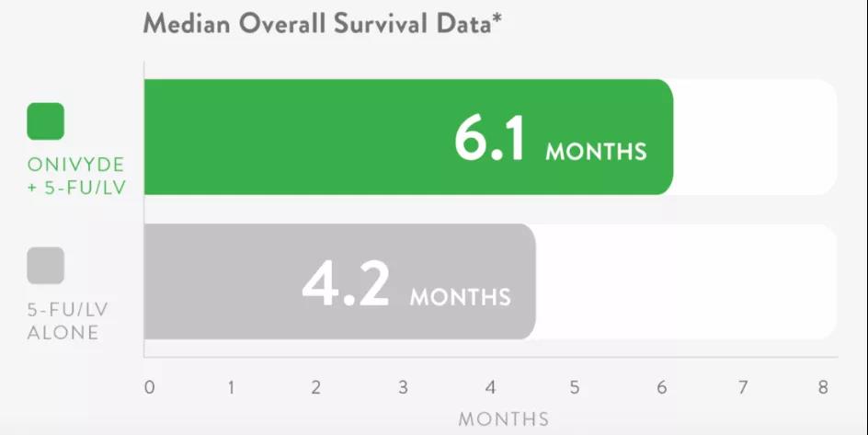Click the Median Overall Survival Data title

pyautogui.click(x=322, y=24)
